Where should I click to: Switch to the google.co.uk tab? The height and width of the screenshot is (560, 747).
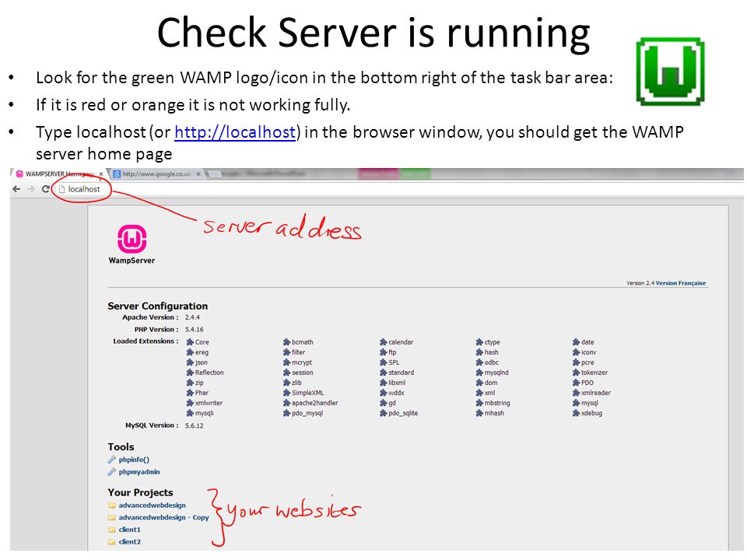pyautogui.click(x=156, y=174)
